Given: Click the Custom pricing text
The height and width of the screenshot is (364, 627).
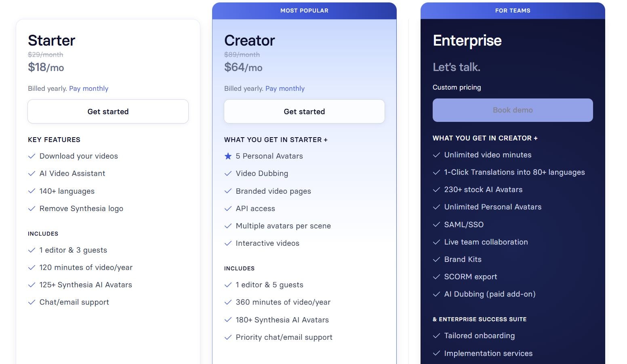Looking at the screenshot, I should [457, 88].
